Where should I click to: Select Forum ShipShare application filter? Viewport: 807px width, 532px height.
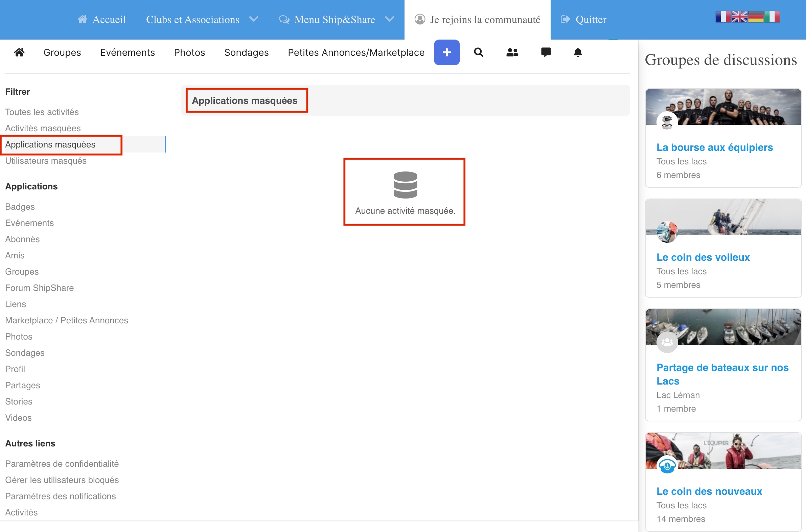click(x=39, y=288)
